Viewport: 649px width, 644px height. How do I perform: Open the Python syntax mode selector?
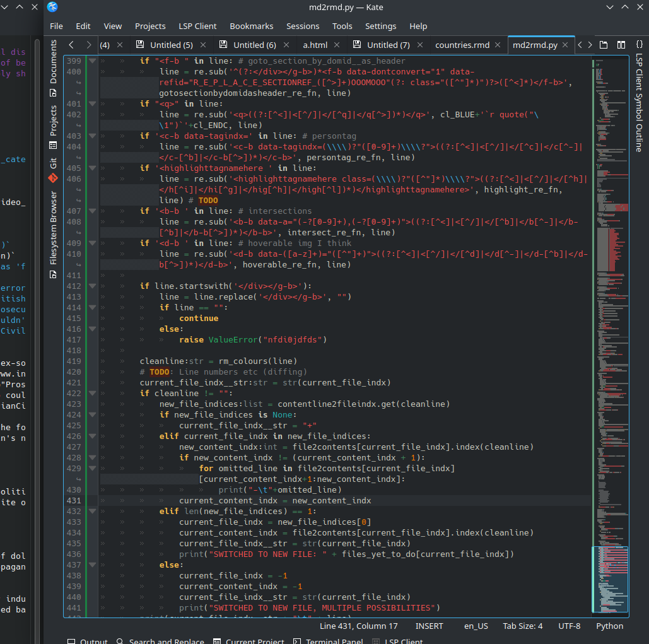(x=609, y=626)
